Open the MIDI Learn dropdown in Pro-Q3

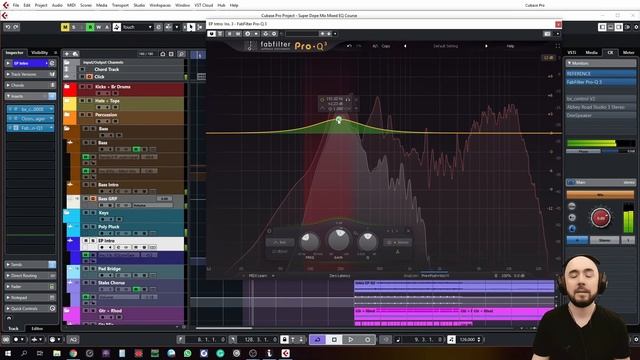[262, 276]
